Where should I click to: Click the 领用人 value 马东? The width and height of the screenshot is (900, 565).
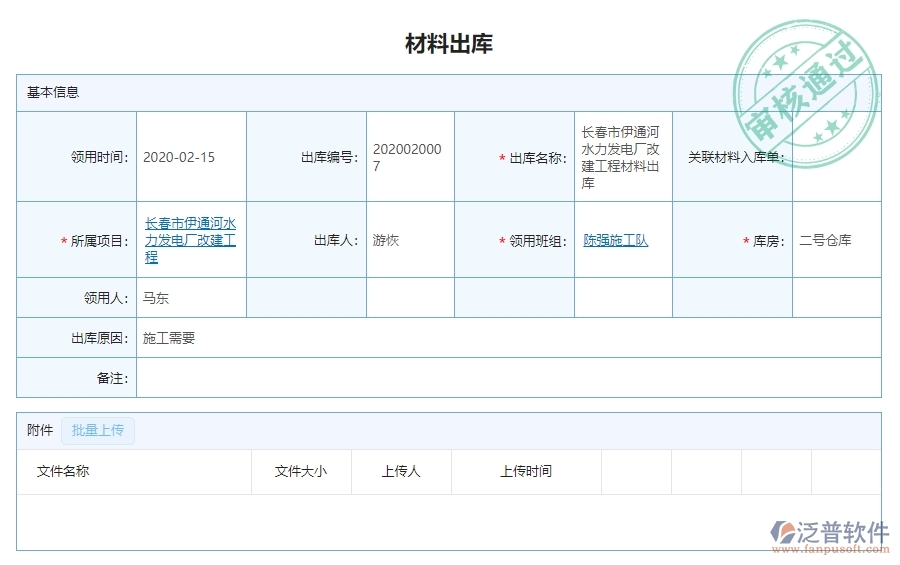click(x=156, y=298)
